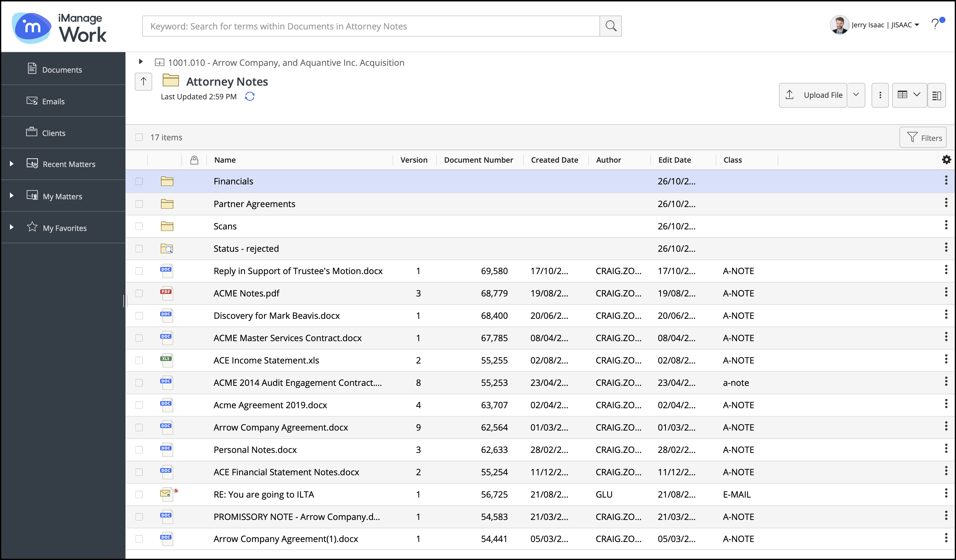Image resolution: width=956 pixels, height=560 pixels.
Task: Go to the Documents section
Action: (62, 70)
